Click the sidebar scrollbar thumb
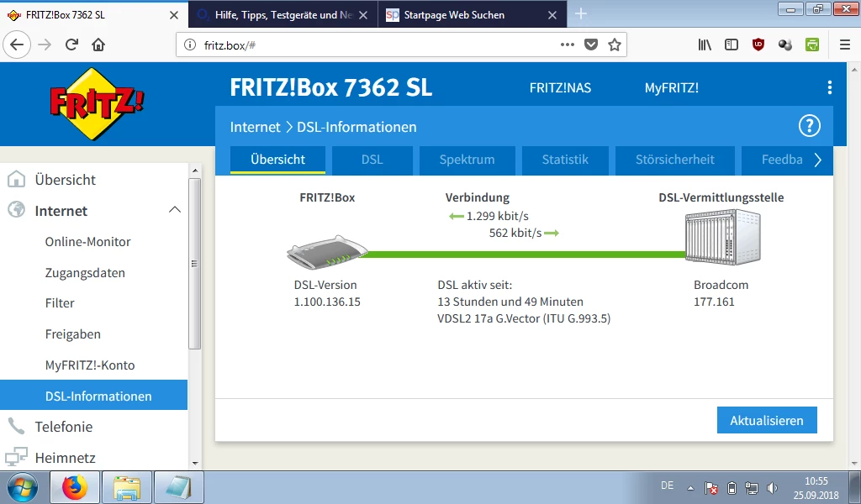861x504 pixels. 194,263
